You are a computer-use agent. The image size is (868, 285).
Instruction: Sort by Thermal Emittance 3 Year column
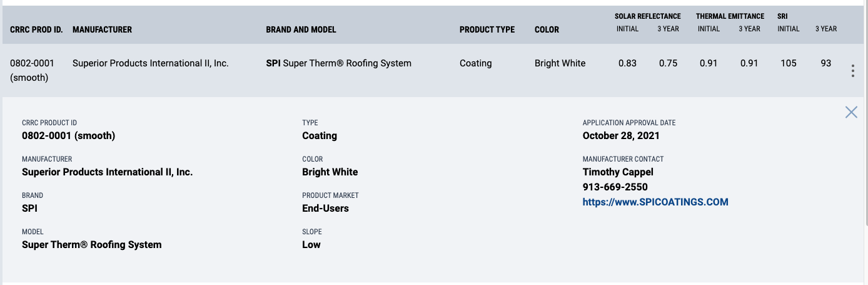pyautogui.click(x=749, y=29)
